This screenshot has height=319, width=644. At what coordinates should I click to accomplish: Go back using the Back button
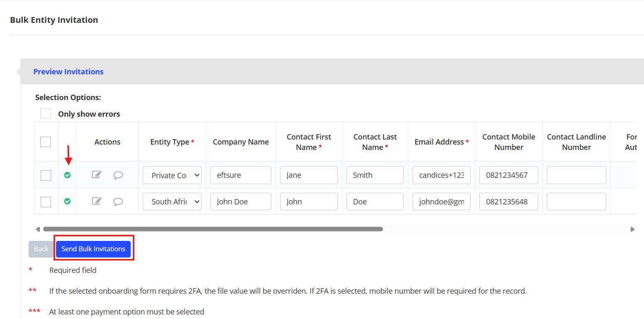tap(41, 249)
